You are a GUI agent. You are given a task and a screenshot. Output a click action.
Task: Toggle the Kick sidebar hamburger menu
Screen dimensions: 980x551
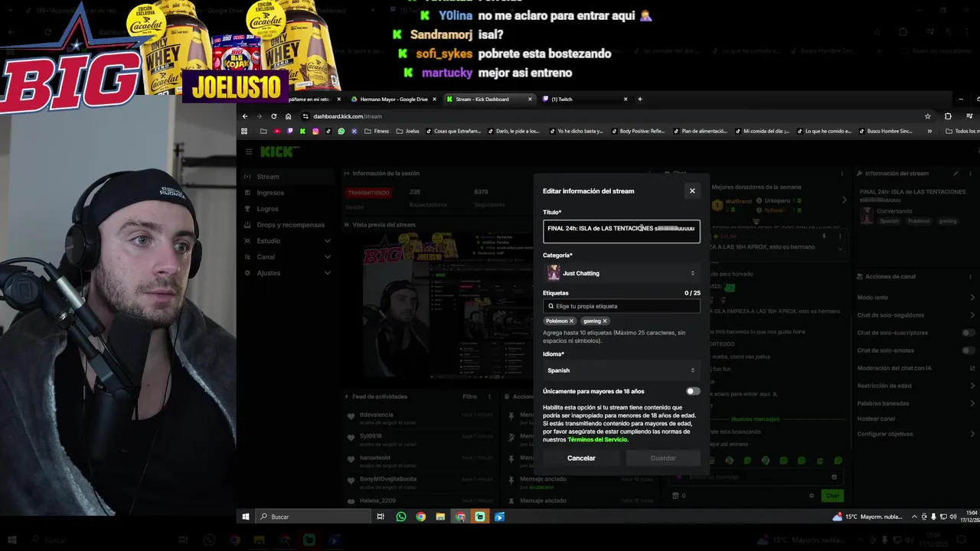(x=249, y=152)
